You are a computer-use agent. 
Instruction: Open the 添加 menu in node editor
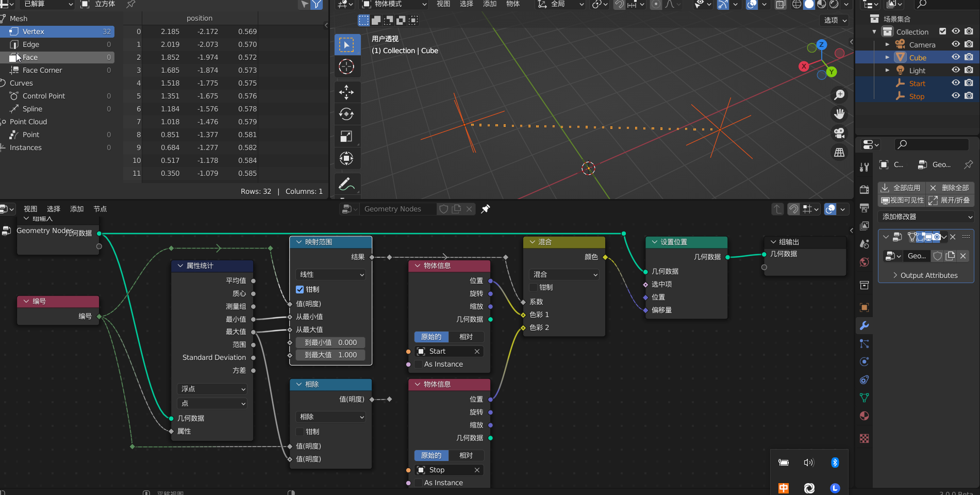click(x=77, y=209)
